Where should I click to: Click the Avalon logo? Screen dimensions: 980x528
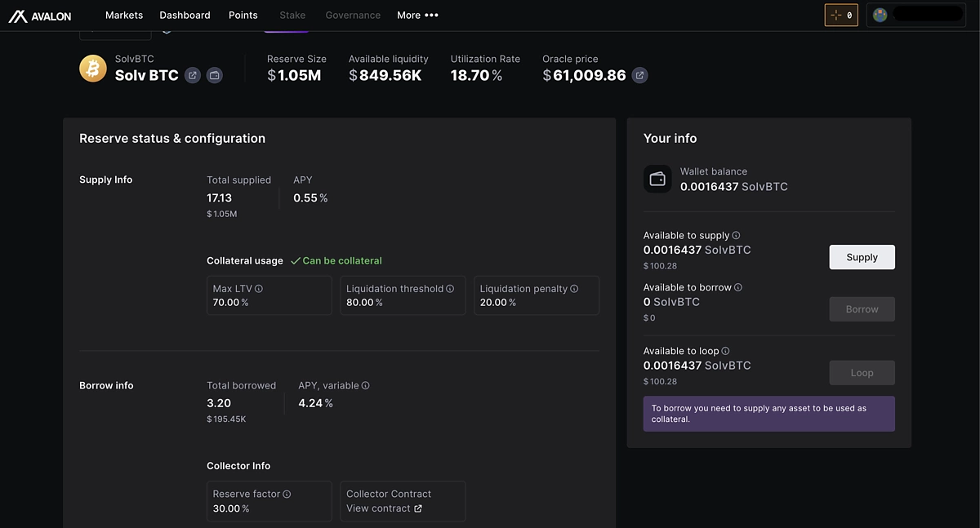[x=40, y=16]
